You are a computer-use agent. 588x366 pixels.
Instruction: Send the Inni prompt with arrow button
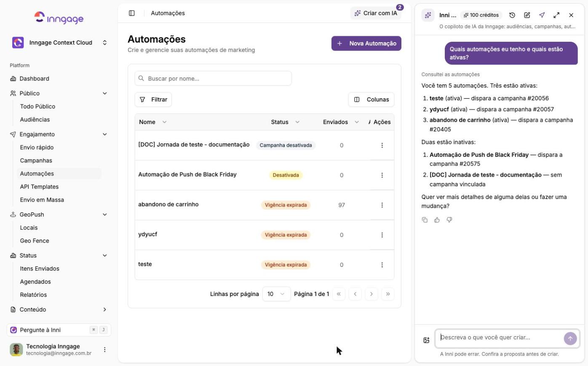point(570,338)
